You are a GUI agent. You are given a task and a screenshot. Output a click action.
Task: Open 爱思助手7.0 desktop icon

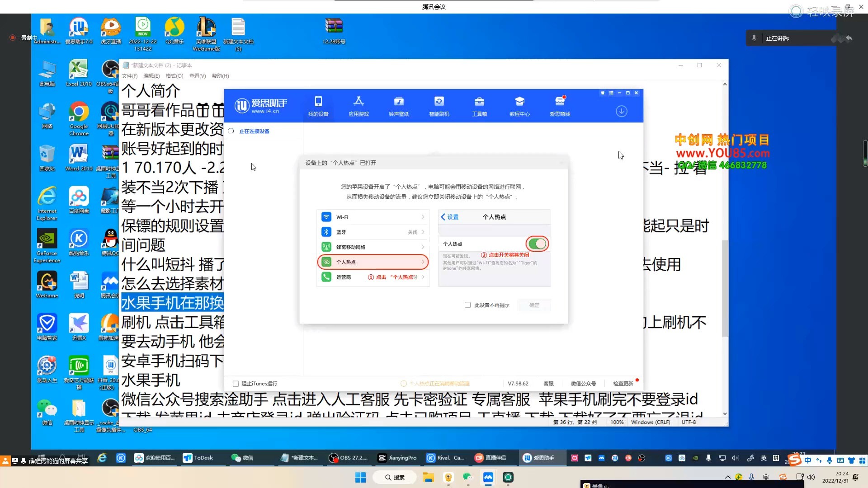[x=79, y=31]
